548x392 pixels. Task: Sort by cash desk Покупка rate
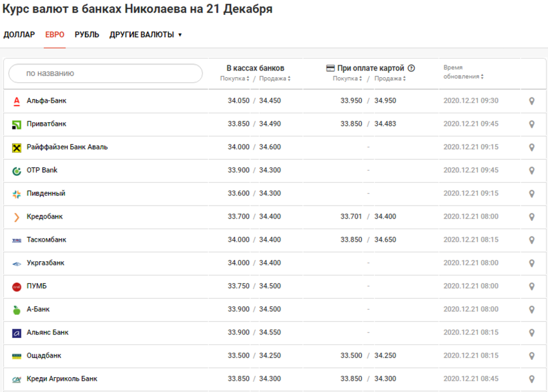[235, 78]
